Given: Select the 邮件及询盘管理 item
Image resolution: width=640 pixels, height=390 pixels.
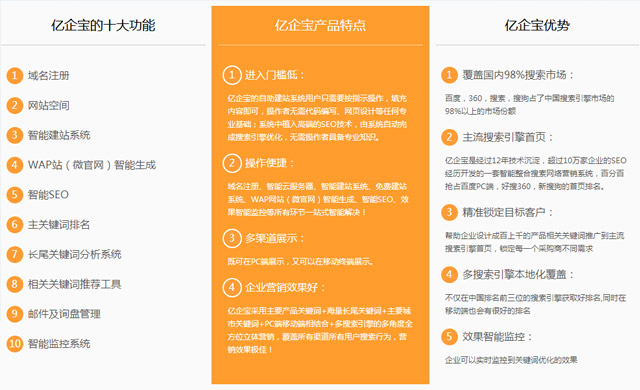Looking at the screenshot, I should point(64,314).
